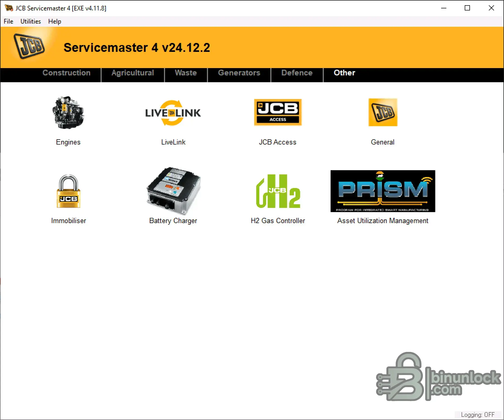Select the Other tab
This screenshot has height=420, width=504.
pos(344,73)
